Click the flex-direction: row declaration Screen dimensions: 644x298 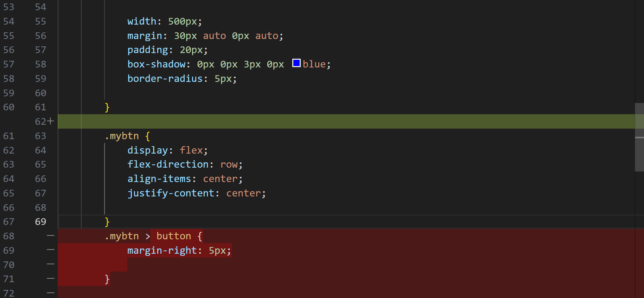click(x=185, y=164)
